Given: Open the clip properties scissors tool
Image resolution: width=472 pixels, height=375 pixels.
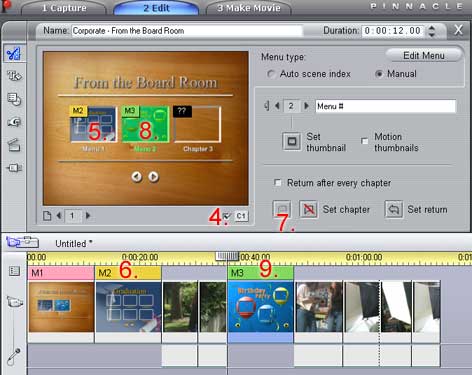Looking at the screenshot, I should (14, 53).
